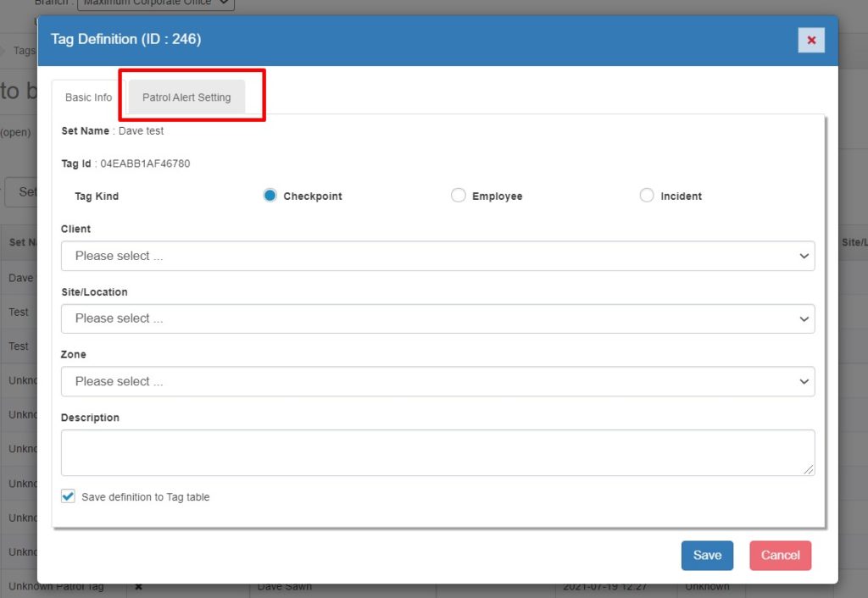
Task: Open the Client dropdown
Action: pos(437,256)
